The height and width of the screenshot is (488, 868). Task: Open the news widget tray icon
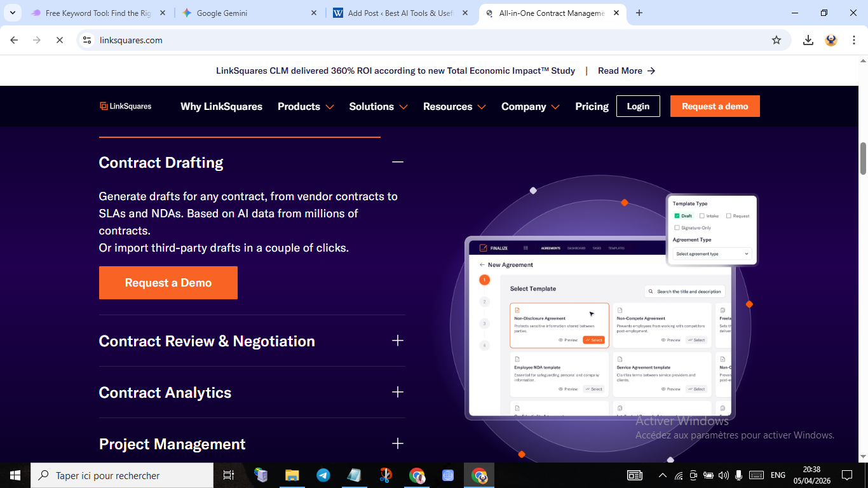pos(634,475)
